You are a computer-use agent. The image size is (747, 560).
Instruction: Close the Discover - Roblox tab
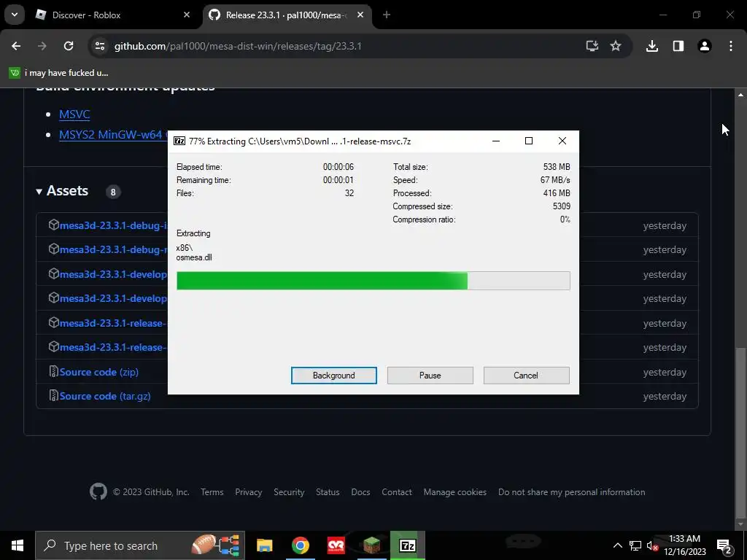click(187, 15)
